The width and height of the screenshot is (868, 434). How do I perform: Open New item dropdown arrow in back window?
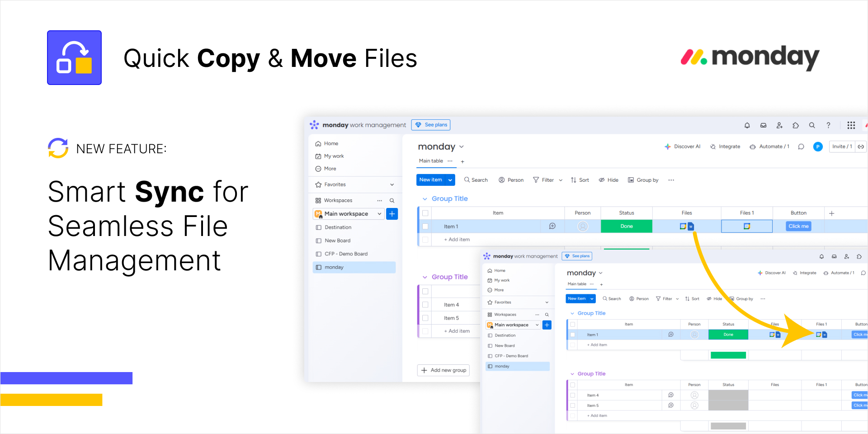(450, 180)
